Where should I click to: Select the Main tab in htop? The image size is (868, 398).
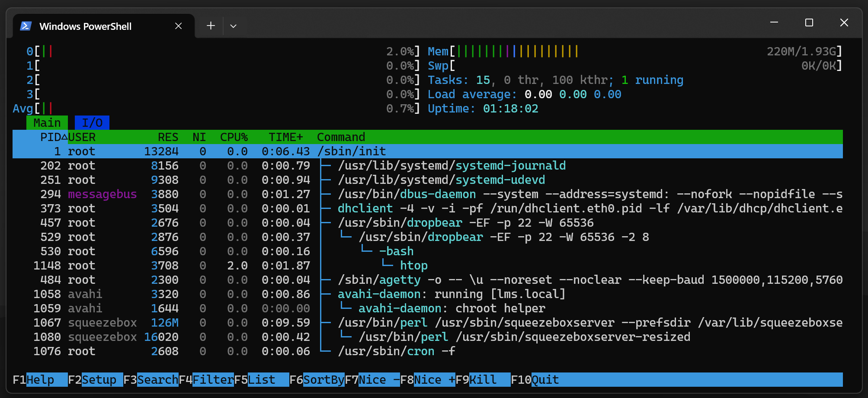click(47, 123)
